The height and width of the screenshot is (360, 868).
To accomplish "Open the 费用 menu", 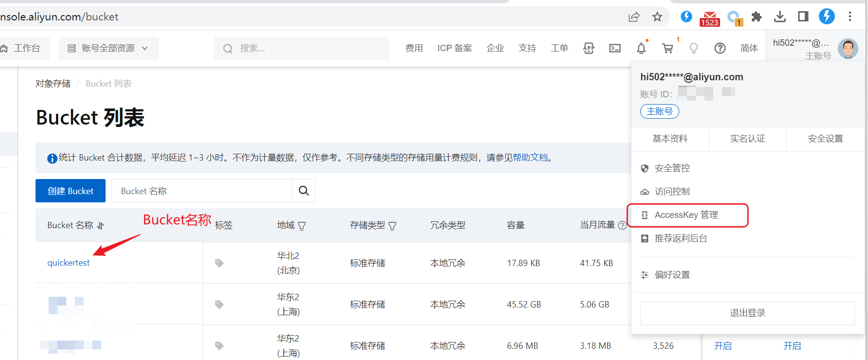I will click(414, 48).
